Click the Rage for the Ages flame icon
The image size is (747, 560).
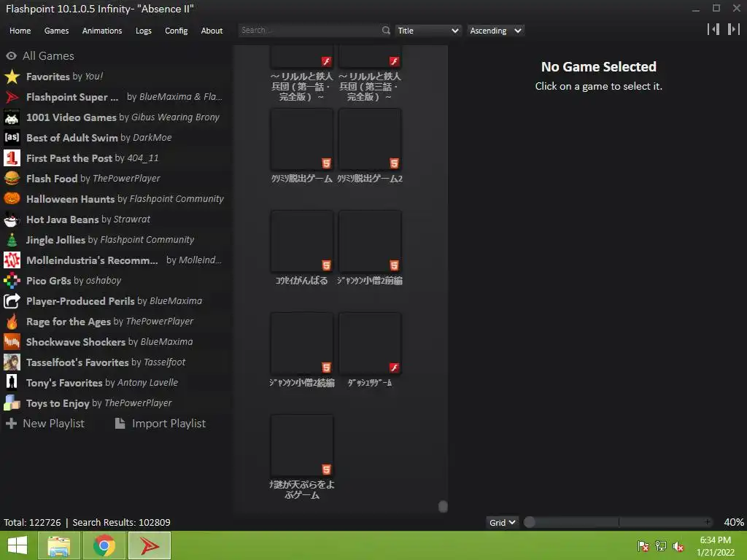12,322
